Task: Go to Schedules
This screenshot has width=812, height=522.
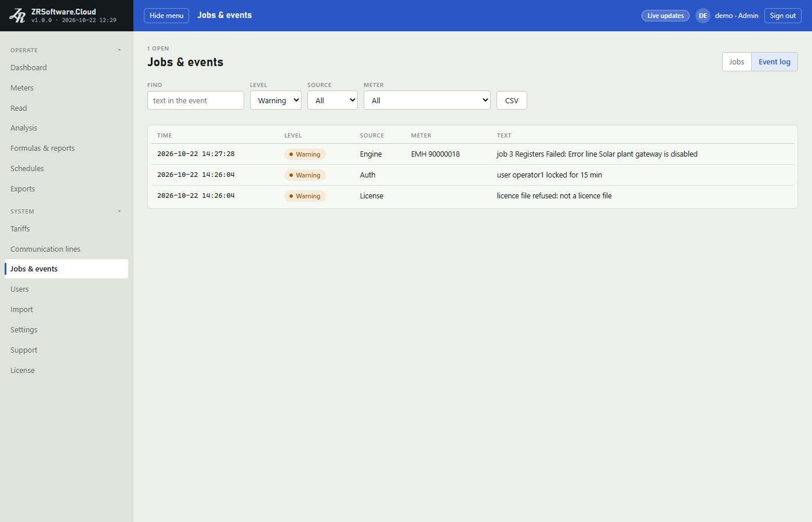Action: [66, 169]
